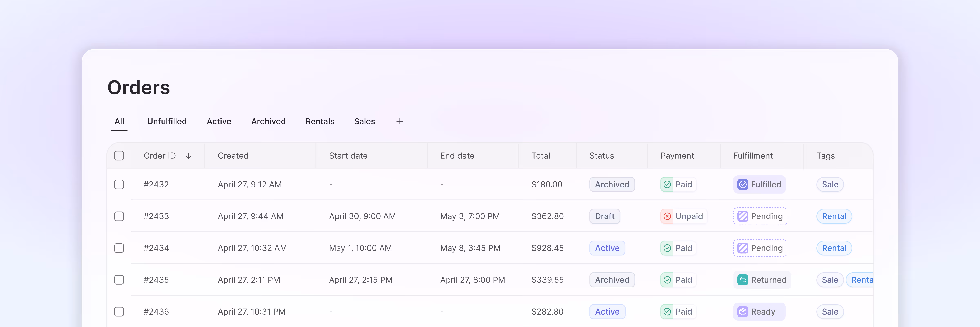Screen dimensions: 980x327
Task: Click the Rental tag on order #2433
Action: click(834, 216)
